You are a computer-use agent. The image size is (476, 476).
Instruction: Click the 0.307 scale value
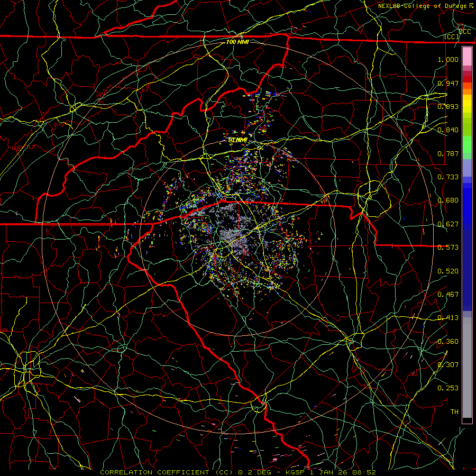click(448, 364)
